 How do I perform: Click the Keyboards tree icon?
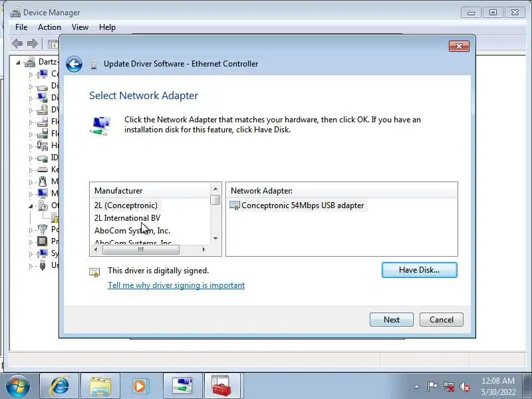click(43, 170)
